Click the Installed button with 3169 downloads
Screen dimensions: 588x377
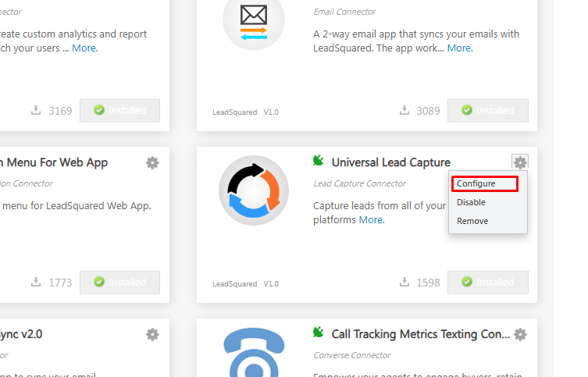120,111
